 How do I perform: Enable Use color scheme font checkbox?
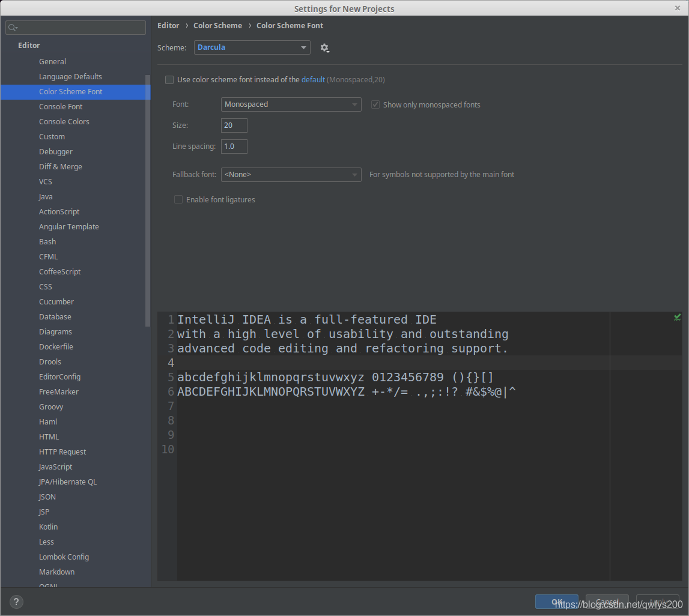coord(169,80)
